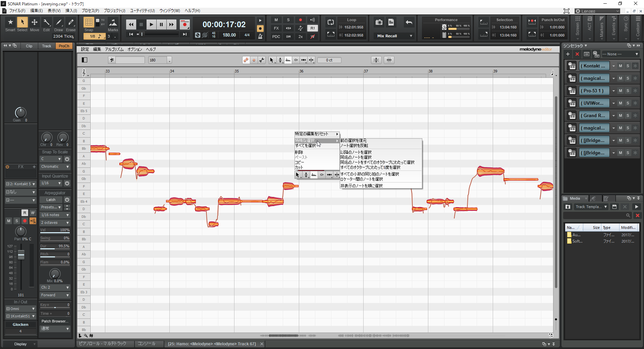Activate the Edit tool
Viewport: 644px width, 349px height.
pyautogui.click(x=47, y=24)
